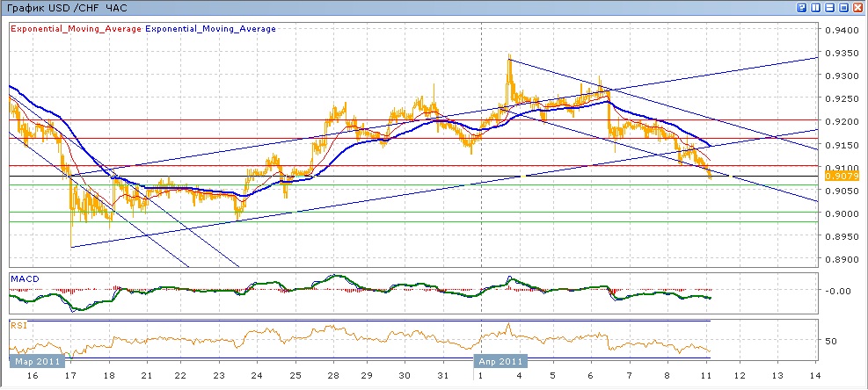The width and height of the screenshot is (868, 390).
Task: Click the Мар 2011 date marker
Action: [35, 360]
